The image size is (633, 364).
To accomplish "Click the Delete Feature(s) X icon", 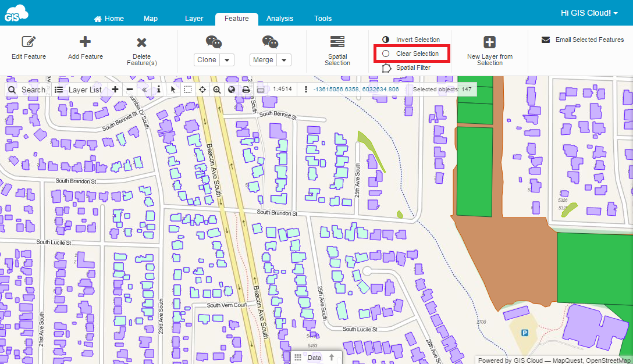I will [141, 42].
